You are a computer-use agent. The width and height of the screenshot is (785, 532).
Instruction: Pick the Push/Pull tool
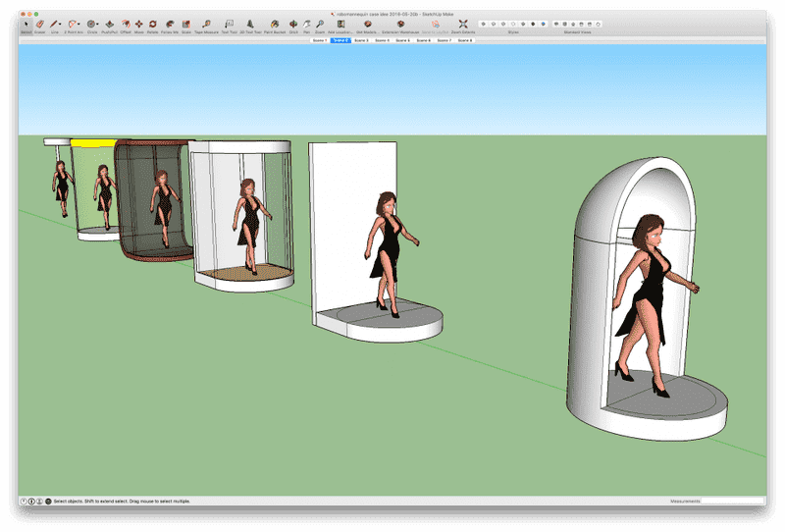108,24
